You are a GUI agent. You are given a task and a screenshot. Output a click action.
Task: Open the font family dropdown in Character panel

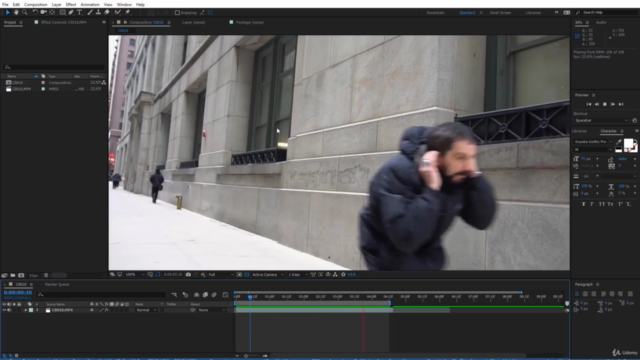point(593,142)
